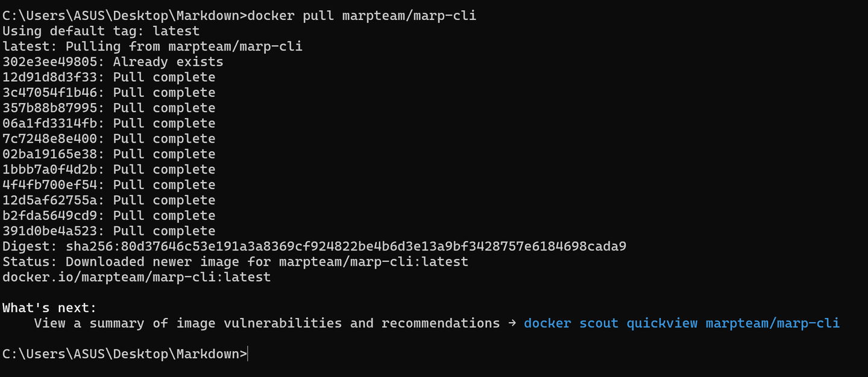Click the b2fda5649cd9 layer line
The width and height of the screenshot is (868, 377).
click(x=108, y=216)
